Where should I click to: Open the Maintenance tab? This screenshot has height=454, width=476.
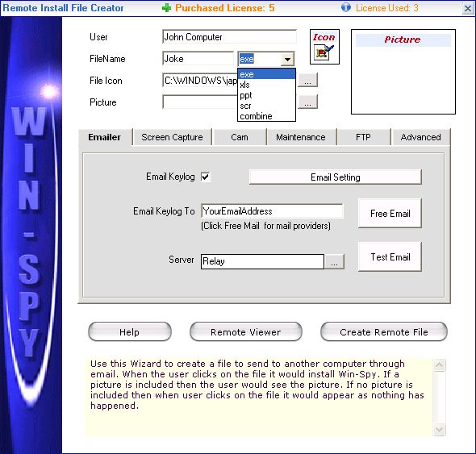pos(301,137)
